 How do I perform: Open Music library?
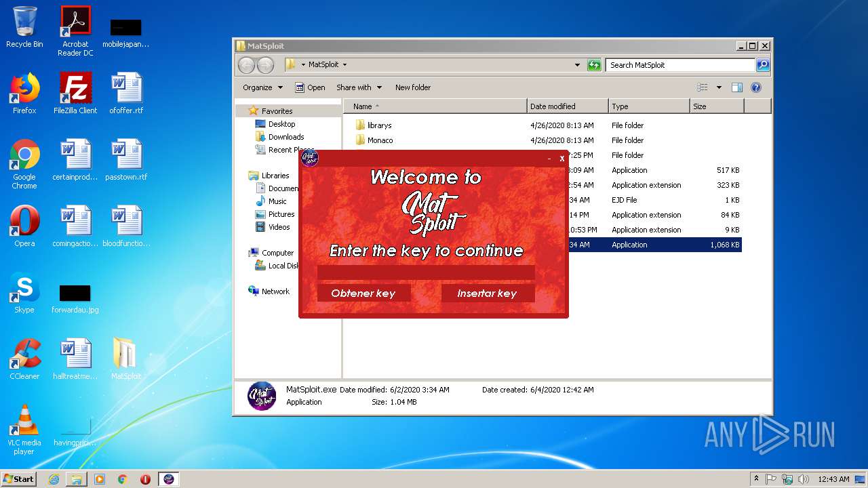[277, 201]
